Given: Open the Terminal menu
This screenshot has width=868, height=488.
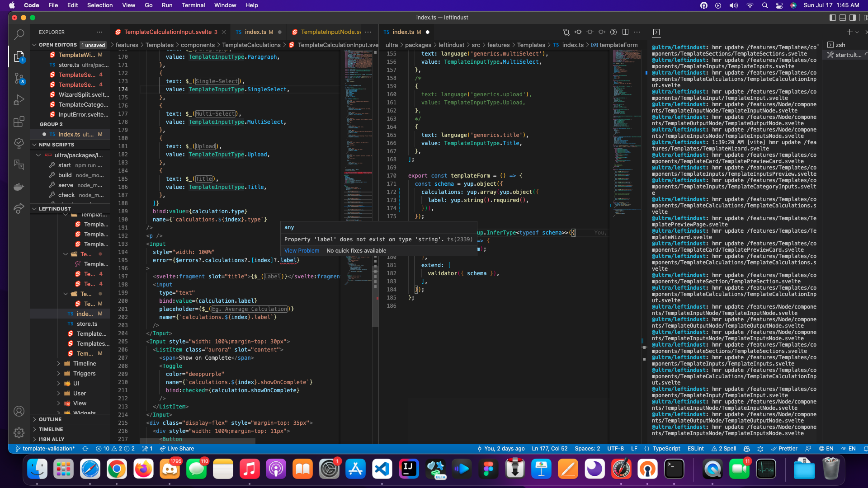Looking at the screenshot, I should [x=193, y=5].
